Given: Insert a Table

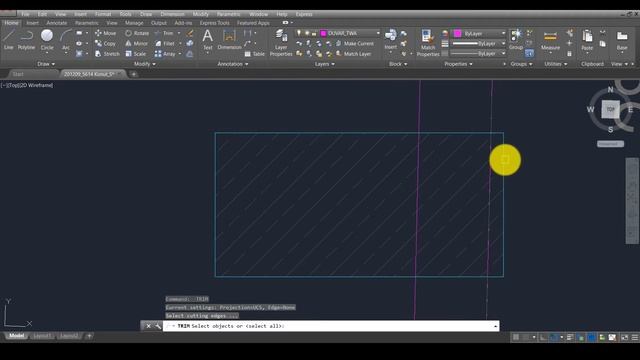Looking at the screenshot, I should (255, 53).
